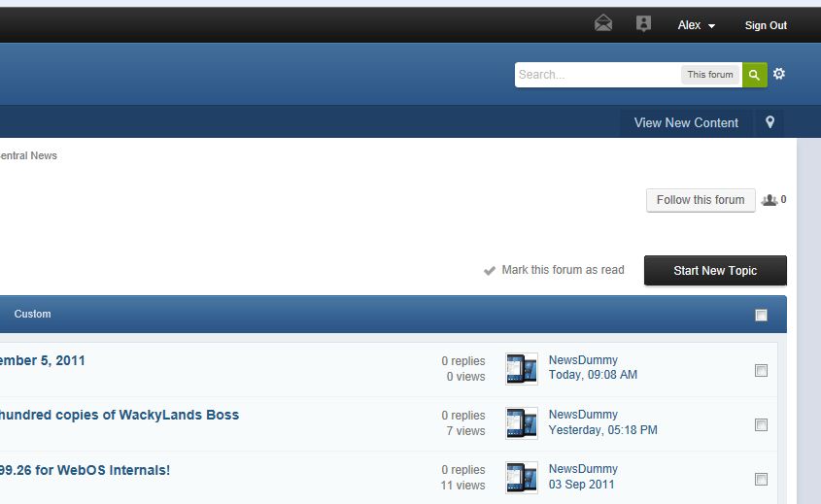The image size is (821, 504).
Task: Expand the Alex user dropdown
Action: (697, 25)
